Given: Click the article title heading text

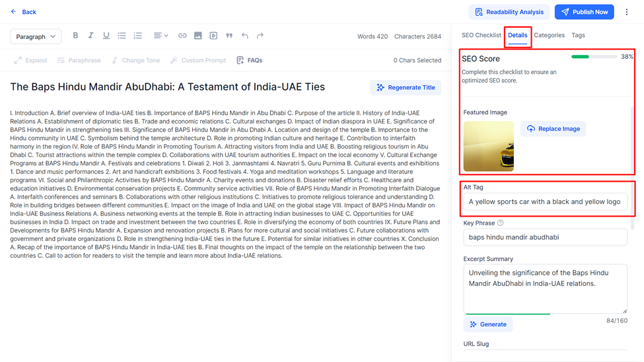Looking at the screenshot, I should [x=168, y=87].
